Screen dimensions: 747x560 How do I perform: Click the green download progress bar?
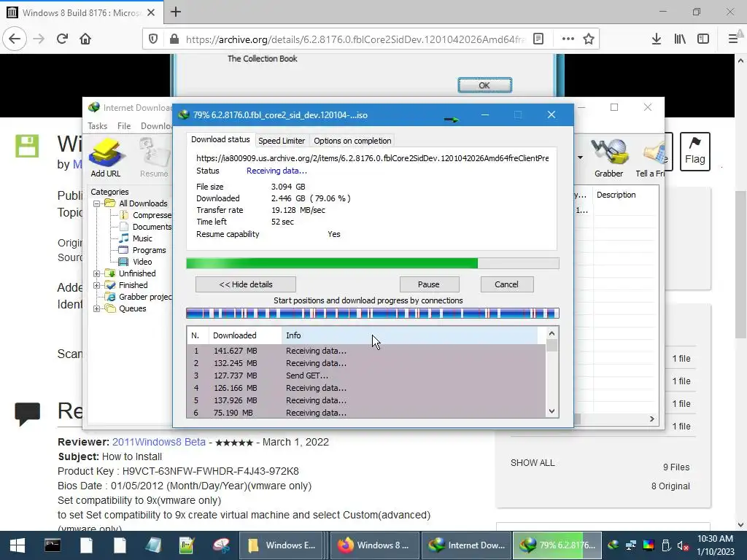373,263
